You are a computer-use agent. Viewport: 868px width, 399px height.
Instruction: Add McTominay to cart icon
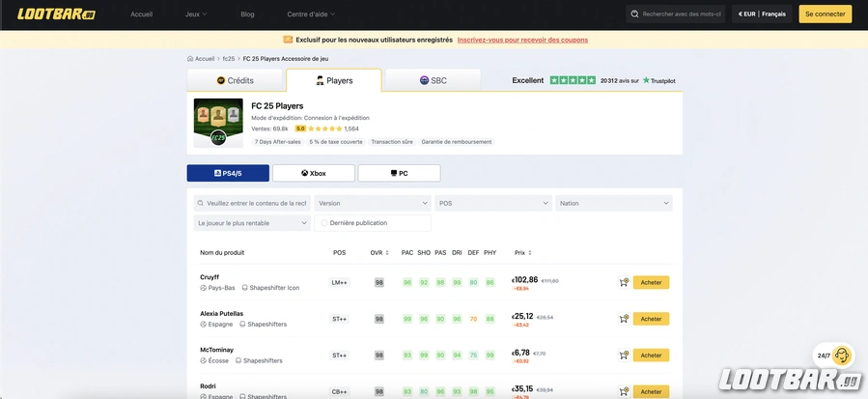pos(624,356)
